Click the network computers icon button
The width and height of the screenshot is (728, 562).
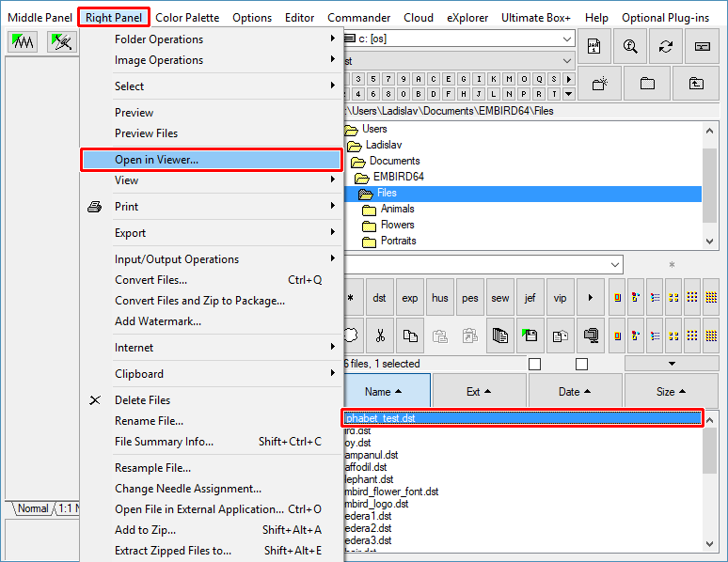[591, 336]
